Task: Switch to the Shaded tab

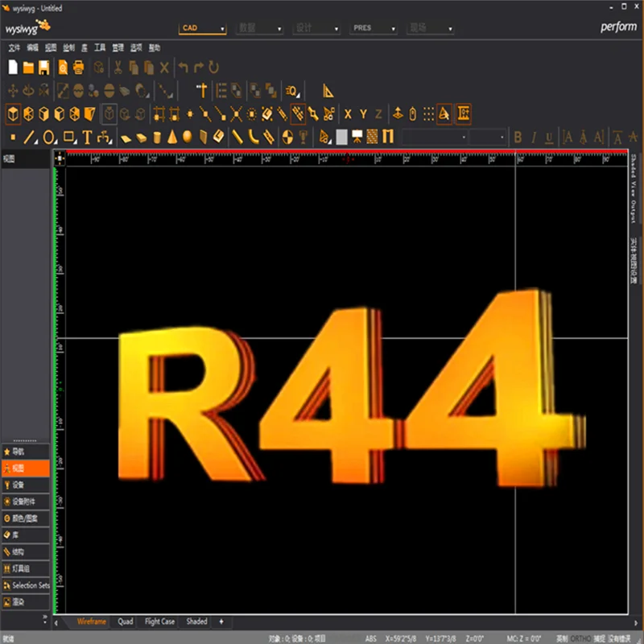Action: pos(196,621)
